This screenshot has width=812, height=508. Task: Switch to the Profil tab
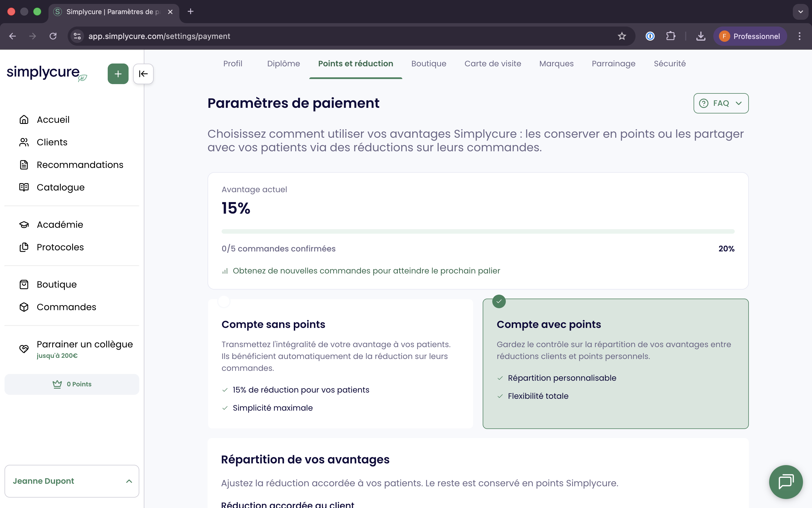point(233,63)
